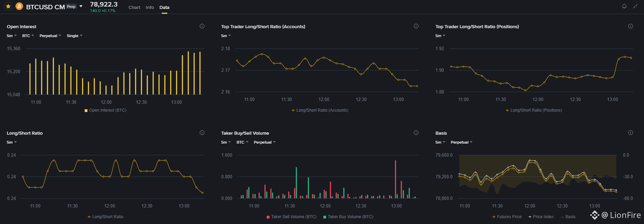Toggle Price Index legend series
644x224 pixels.
coord(541,217)
